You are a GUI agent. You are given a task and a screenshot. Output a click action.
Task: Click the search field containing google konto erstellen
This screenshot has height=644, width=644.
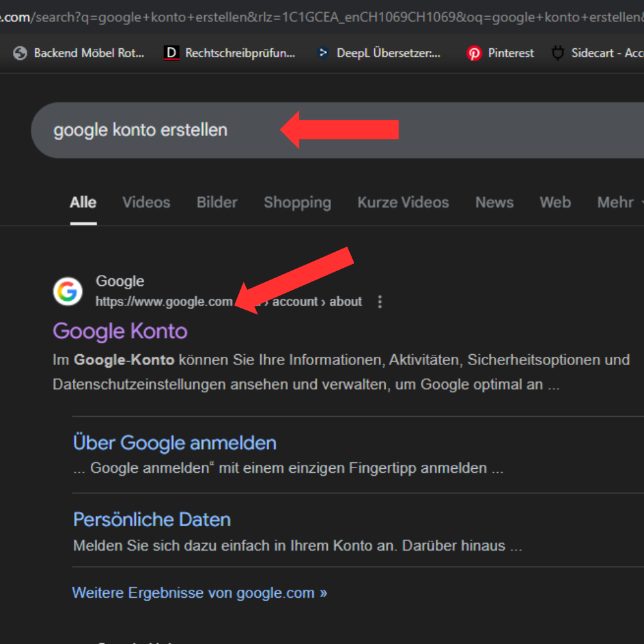coord(161,130)
